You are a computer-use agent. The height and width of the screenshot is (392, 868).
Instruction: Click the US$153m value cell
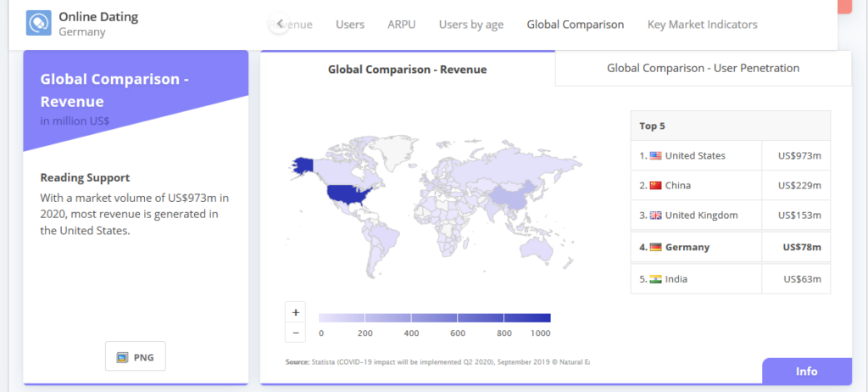click(x=796, y=216)
